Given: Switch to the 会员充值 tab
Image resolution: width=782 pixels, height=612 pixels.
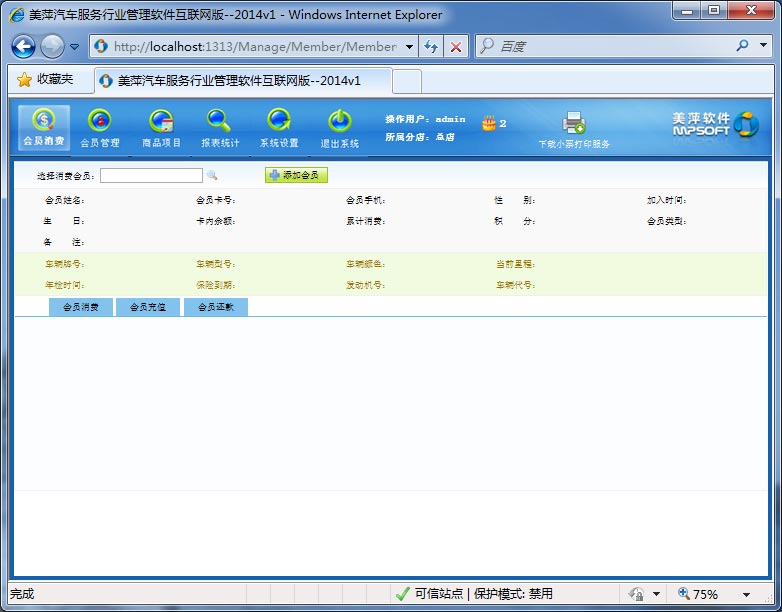Looking at the screenshot, I should tap(148, 307).
